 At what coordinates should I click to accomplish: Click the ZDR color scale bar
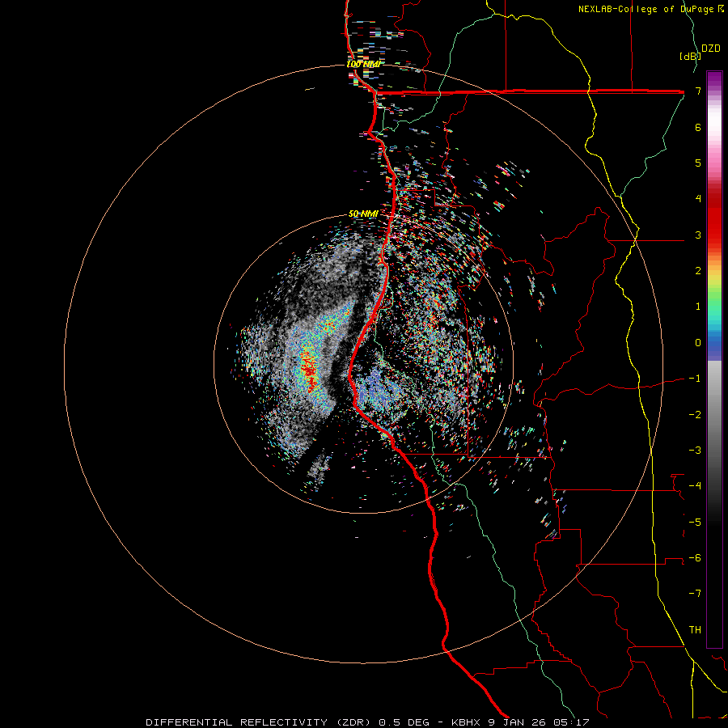pyautogui.click(x=714, y=359)
